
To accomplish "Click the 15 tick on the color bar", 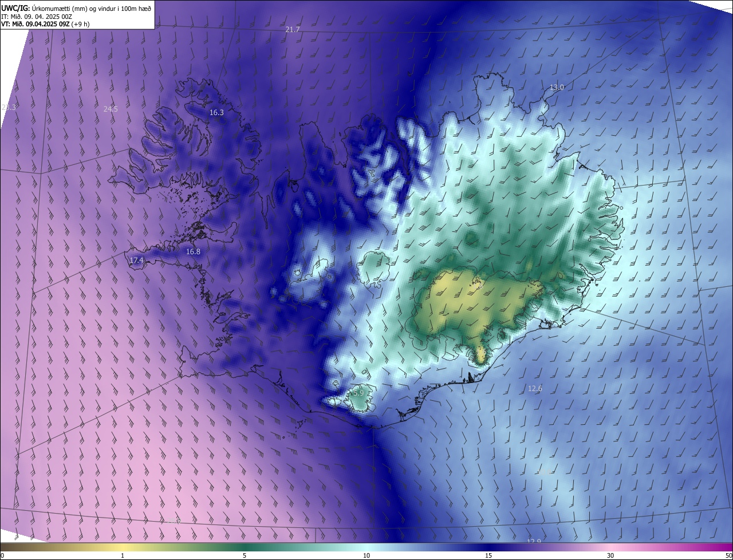I will coord(488,555).
